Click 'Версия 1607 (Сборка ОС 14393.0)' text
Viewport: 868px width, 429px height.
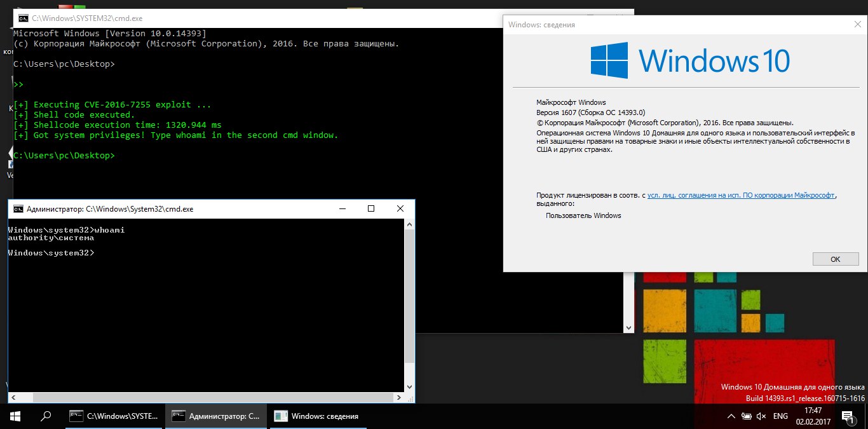point(591,112)
